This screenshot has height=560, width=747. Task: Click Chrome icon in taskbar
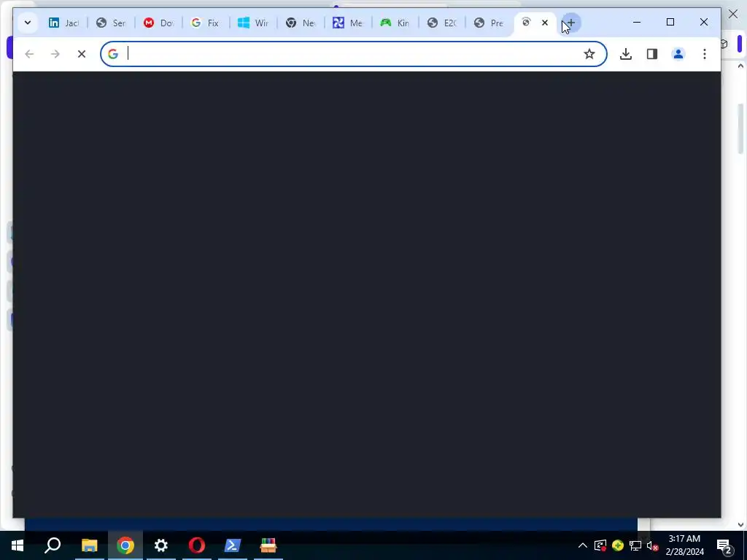click(x=125, y=545)
